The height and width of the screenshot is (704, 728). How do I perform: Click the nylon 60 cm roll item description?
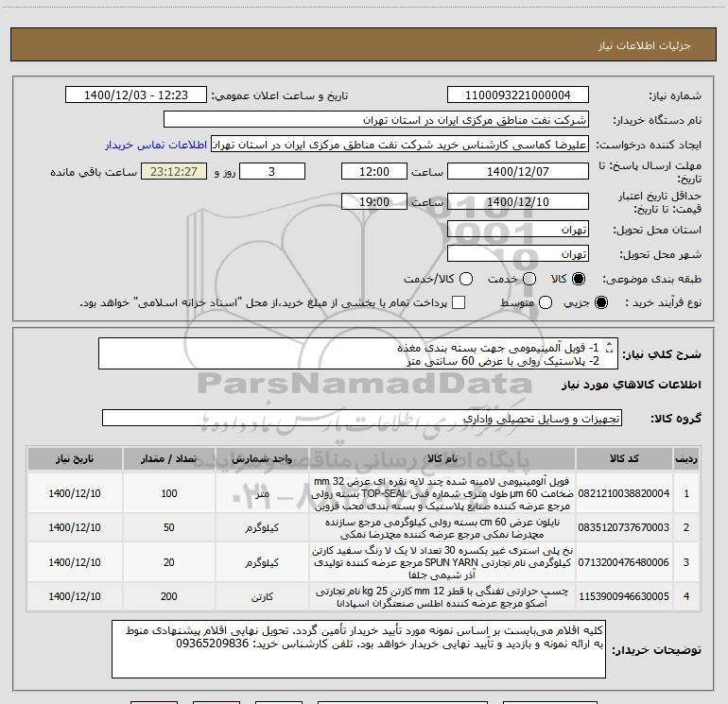click(442, 528)
